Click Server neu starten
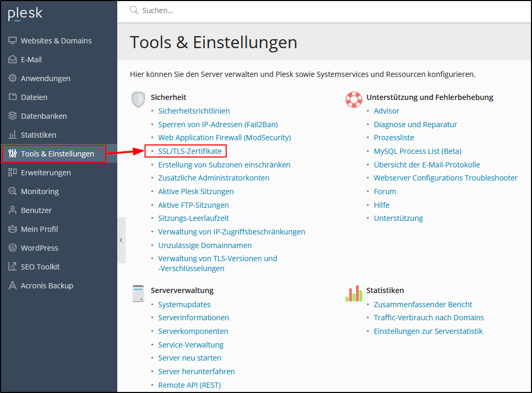 coord(190,357)
